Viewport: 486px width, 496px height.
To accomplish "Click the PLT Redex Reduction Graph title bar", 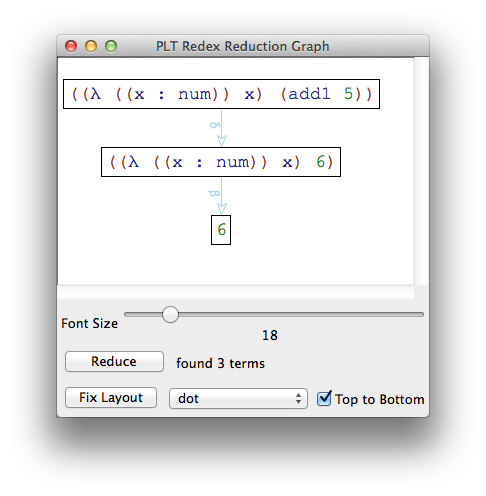I will tap(243, 46).
